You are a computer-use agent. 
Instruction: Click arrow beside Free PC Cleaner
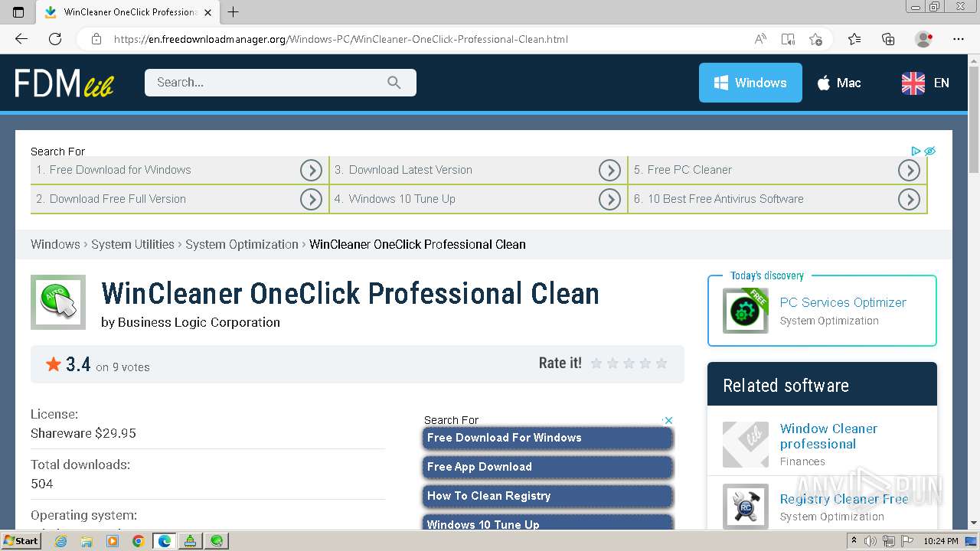click(x=909, y=170)
